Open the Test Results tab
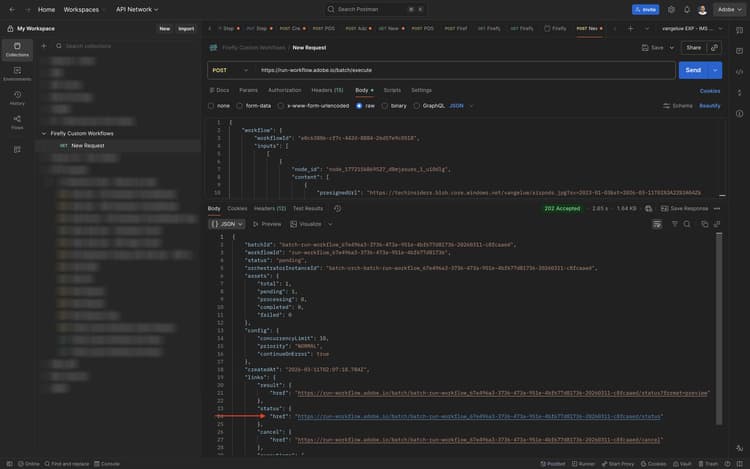This screenshot has height=469, width=750. tap(308, 208)
